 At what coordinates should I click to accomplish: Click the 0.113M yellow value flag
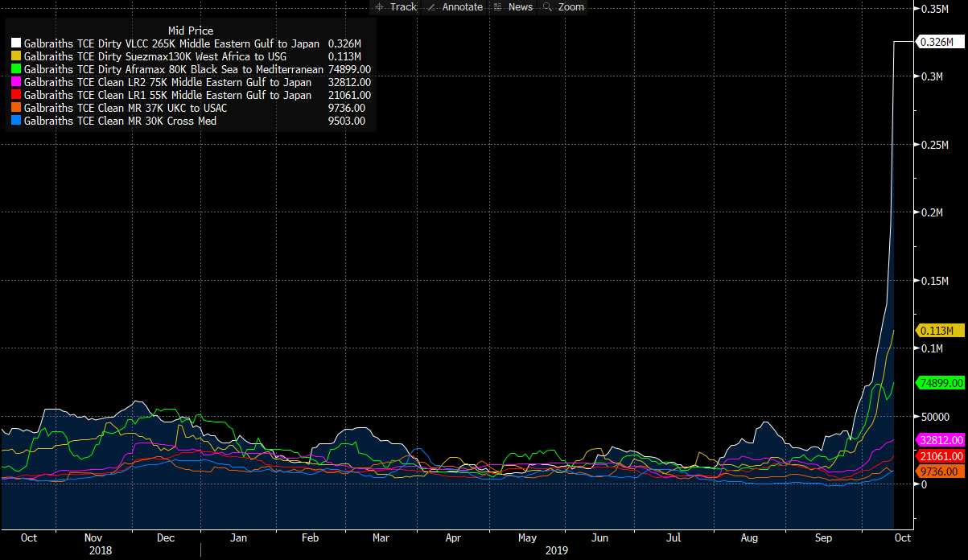coord(939,331)
